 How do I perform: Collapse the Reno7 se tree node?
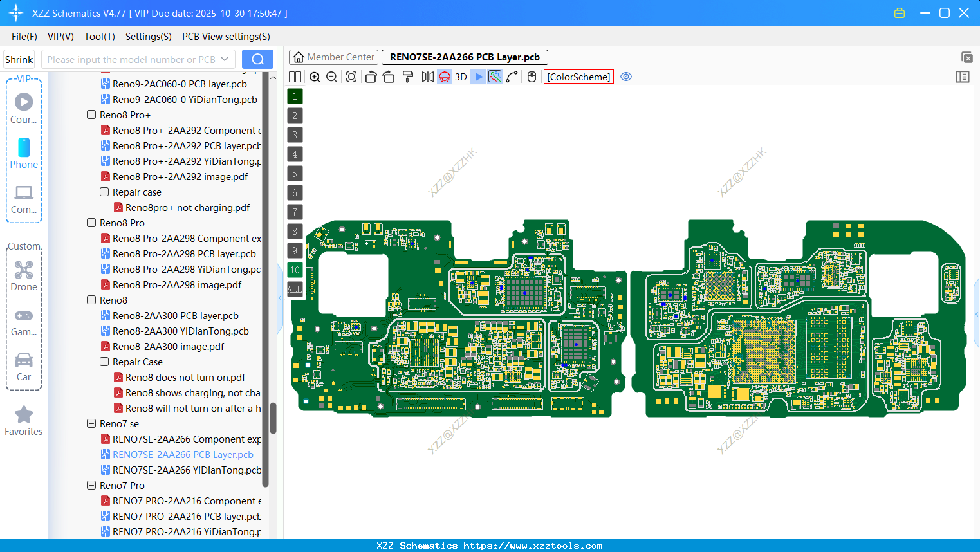tap(91, 424)
